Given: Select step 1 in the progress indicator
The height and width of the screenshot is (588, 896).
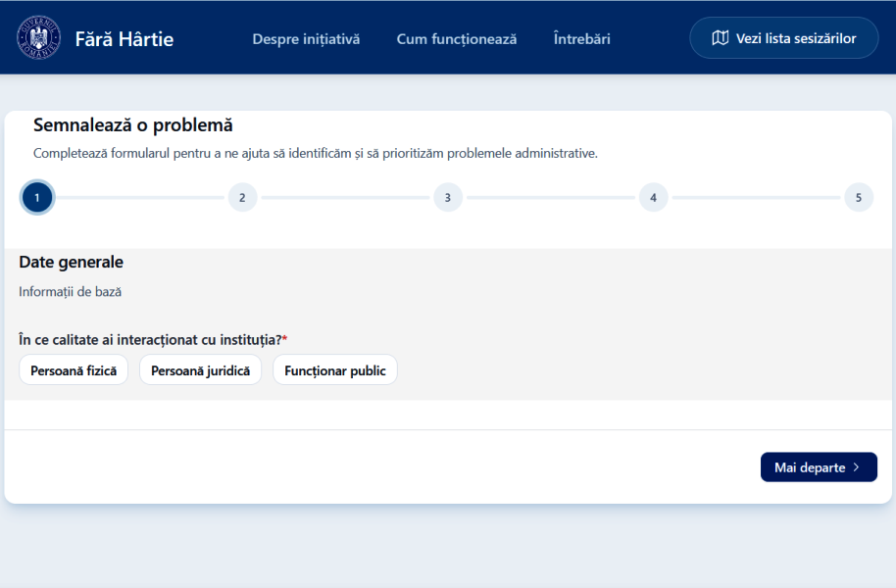Looking at the screenshot, I should tap(37, 197).
